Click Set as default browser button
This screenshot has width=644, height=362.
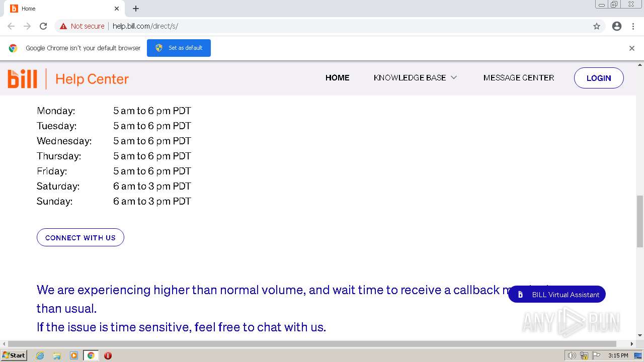coord(179,48)
